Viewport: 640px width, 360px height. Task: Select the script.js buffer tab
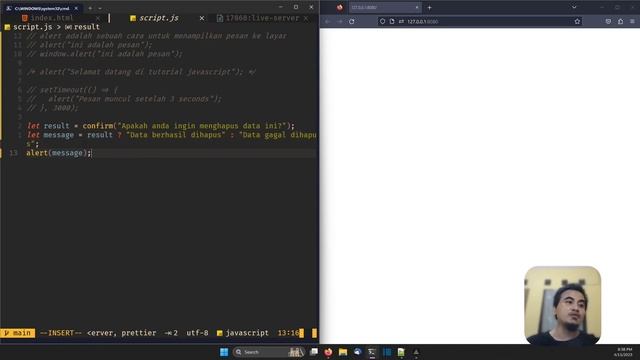tap(159, 18)
